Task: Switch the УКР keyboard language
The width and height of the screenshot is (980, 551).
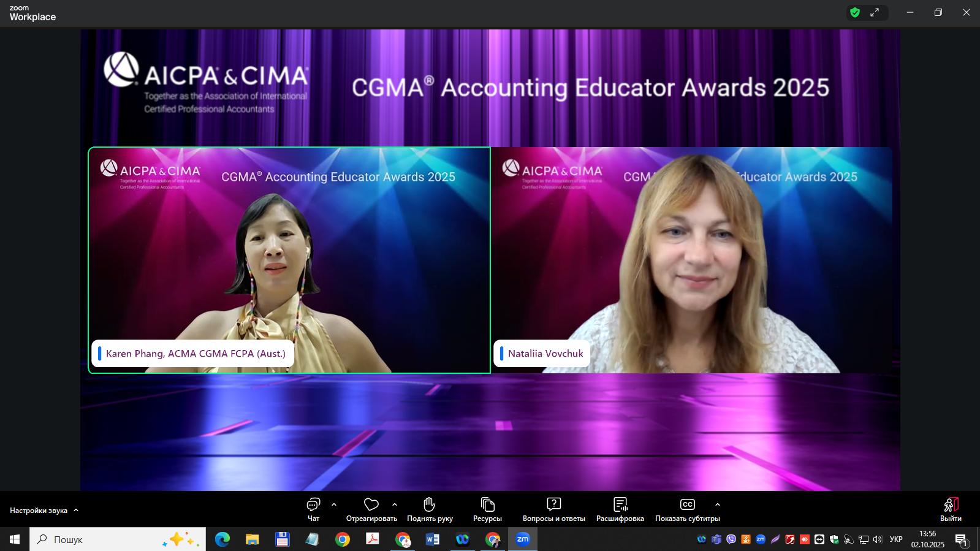Action: pyautogui.click(x=896, y=539)
